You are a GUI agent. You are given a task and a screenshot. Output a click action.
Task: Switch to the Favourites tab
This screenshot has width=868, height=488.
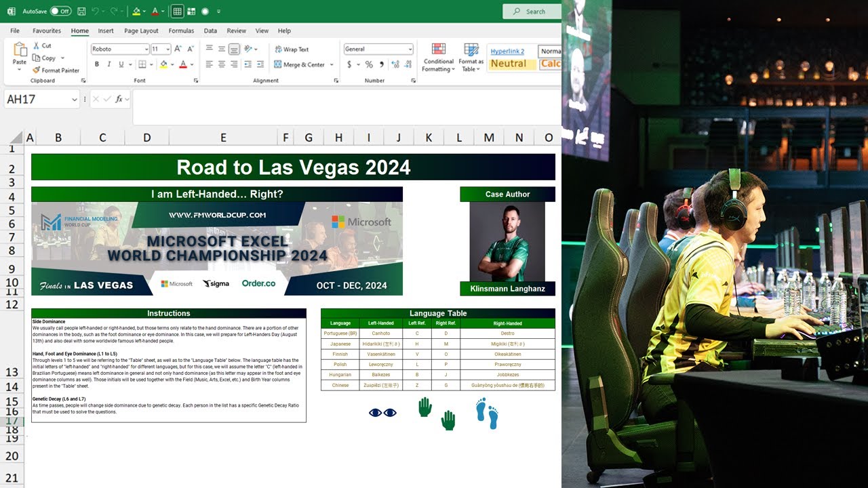(x=47, y=30)
